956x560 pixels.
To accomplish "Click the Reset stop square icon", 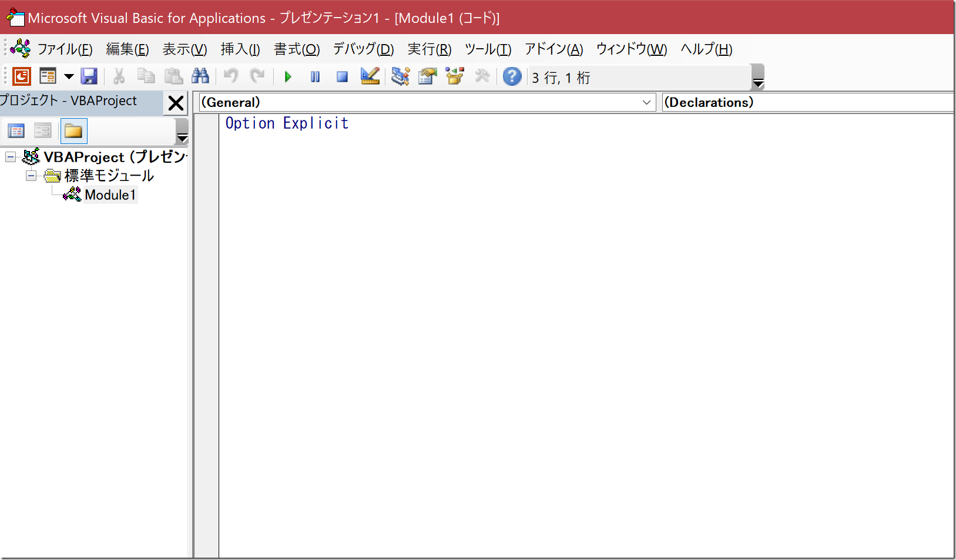I will 342,76.
